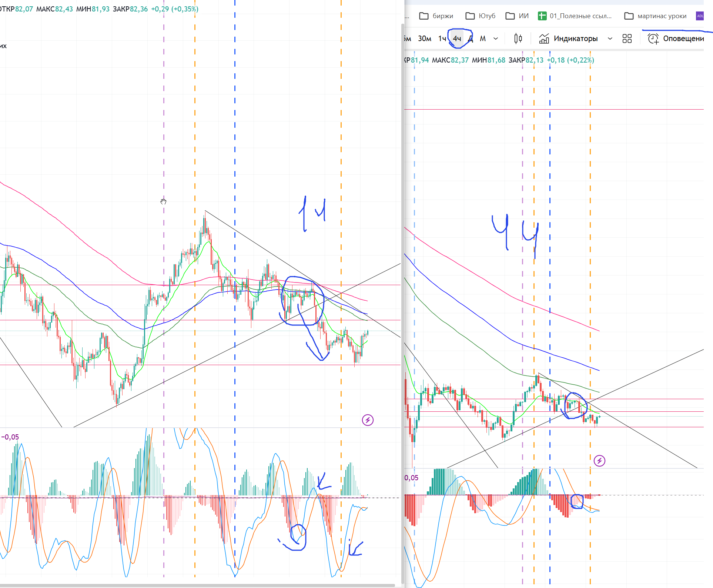
Task: Open the Ютуб bookmark folder
Action: coord(481,16)
